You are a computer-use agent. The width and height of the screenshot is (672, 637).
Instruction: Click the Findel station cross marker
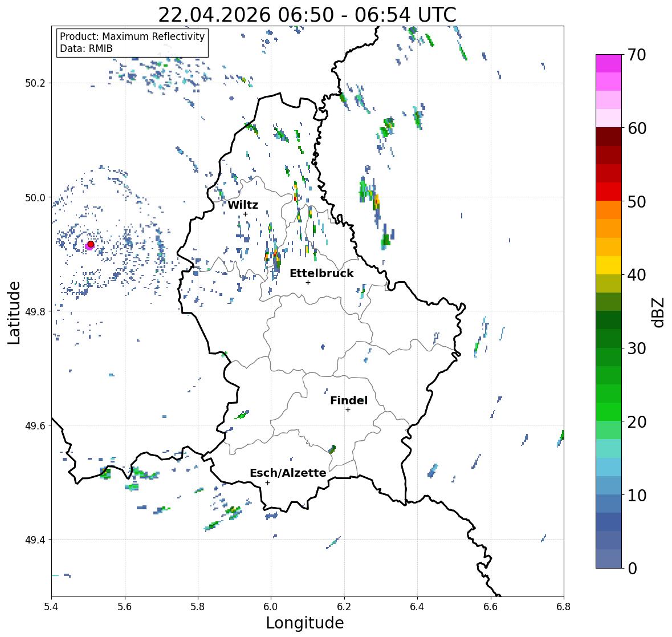(x=348, y=410)
